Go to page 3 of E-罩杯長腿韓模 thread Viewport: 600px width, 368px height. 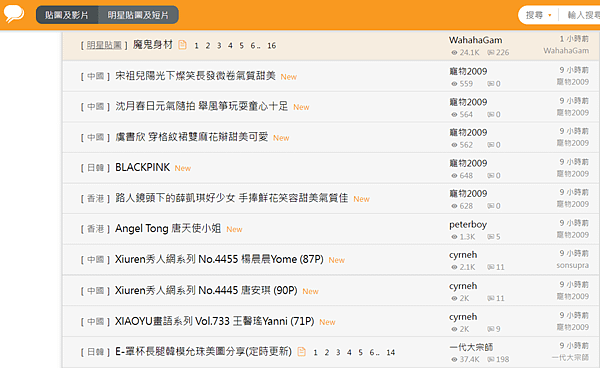tap(338, 352)
